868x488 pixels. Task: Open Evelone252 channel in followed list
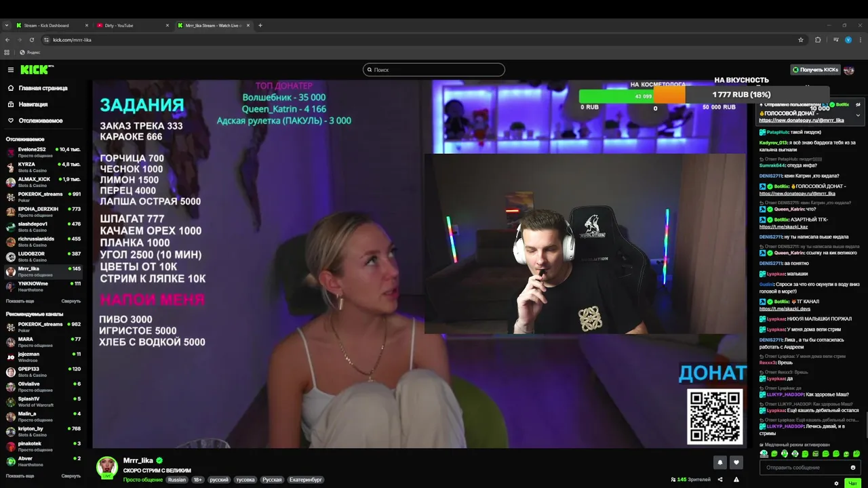pos(44,152)
